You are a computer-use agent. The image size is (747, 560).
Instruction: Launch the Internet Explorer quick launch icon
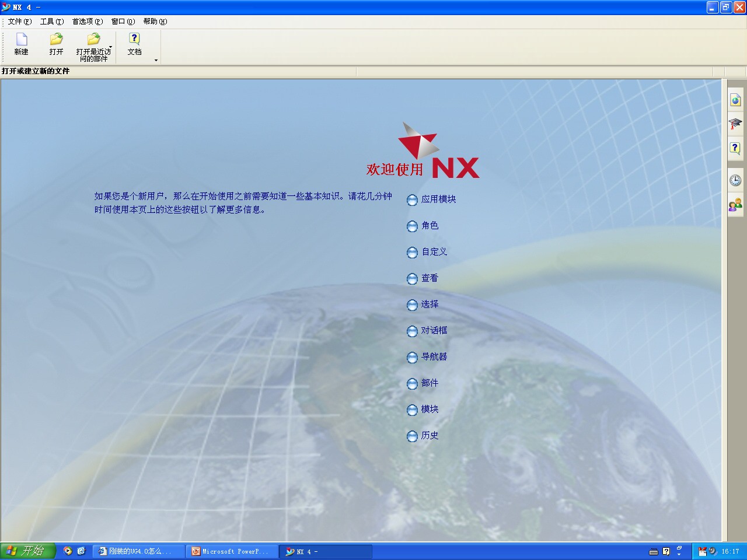[81, 551]
